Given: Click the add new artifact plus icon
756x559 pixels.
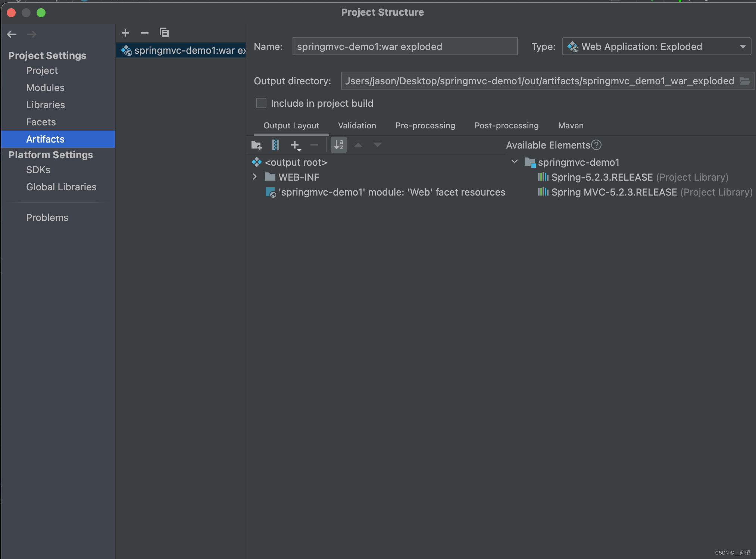Looking at the screenshot, I should 125,33.
